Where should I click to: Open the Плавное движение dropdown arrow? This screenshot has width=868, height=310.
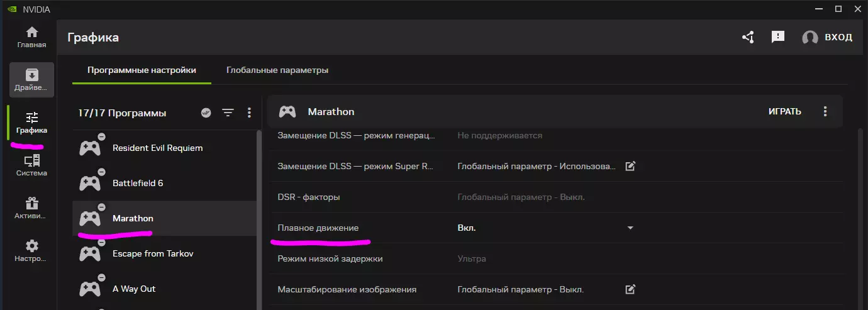pos(630,228)
